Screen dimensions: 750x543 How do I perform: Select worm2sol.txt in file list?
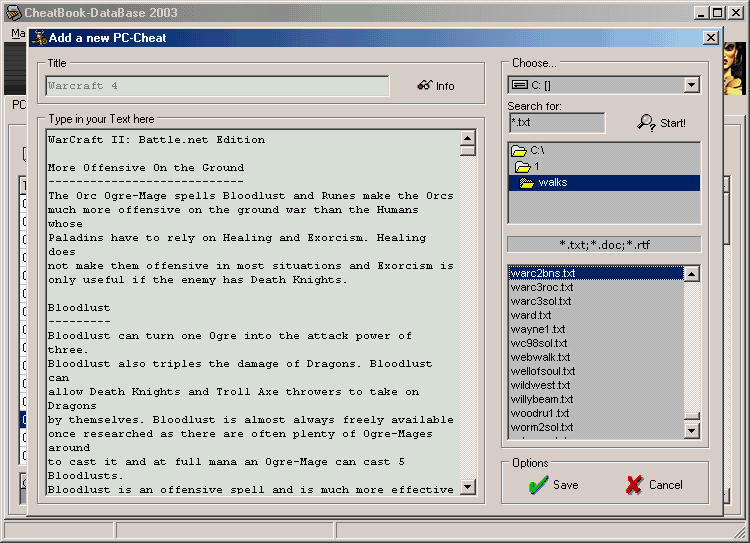tap(541, 427)
